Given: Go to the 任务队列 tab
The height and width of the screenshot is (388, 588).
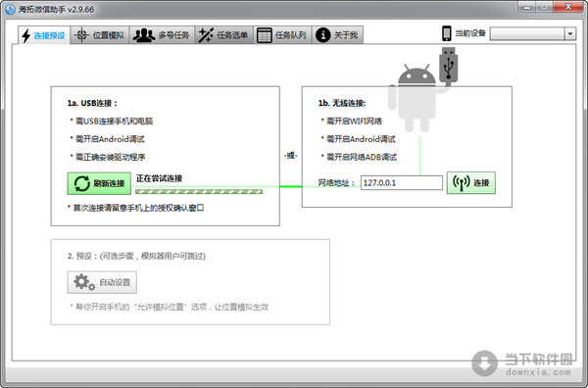Looking at the screenshot, I should [x=283, y=35].
